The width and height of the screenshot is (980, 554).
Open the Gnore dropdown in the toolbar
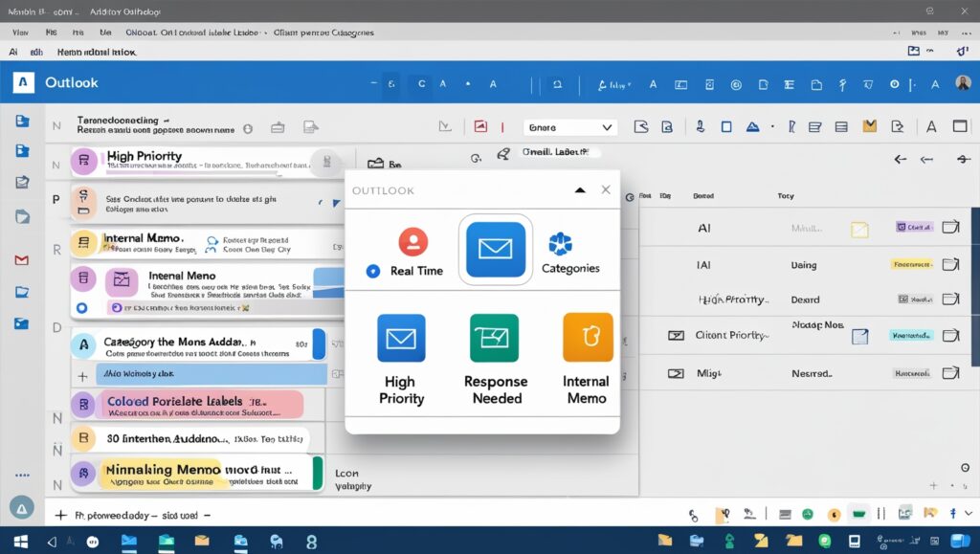tap(570, 127)
